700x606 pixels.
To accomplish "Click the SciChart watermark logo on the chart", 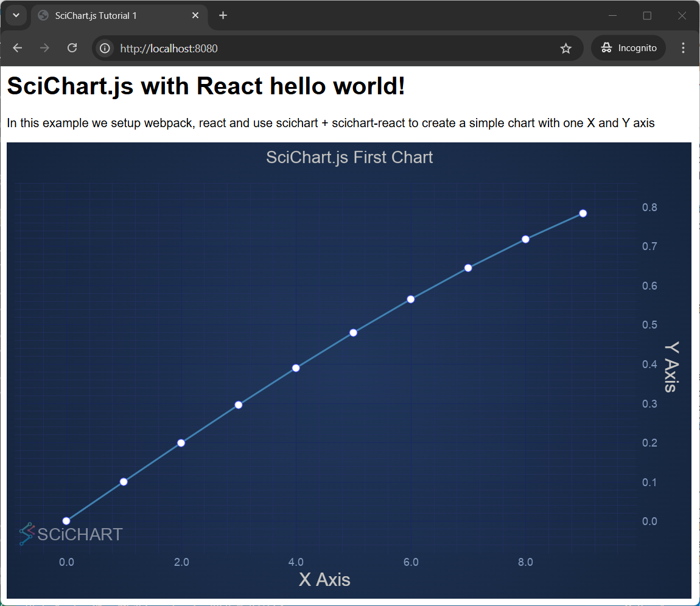I will click(70, 534).
